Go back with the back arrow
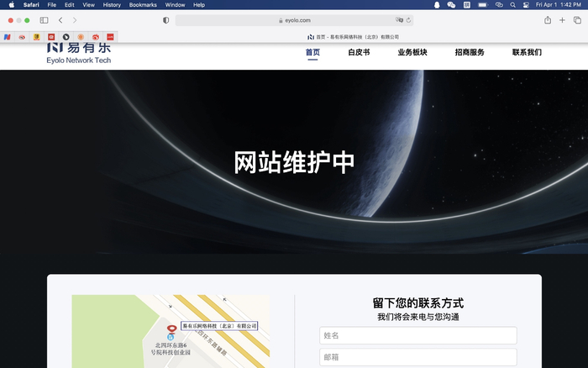The image size is (588, 368). pyautogui.click(x=60, y=20)
